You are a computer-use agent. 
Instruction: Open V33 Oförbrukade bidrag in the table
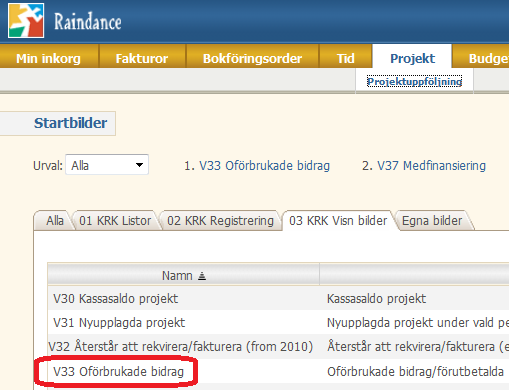118,371
